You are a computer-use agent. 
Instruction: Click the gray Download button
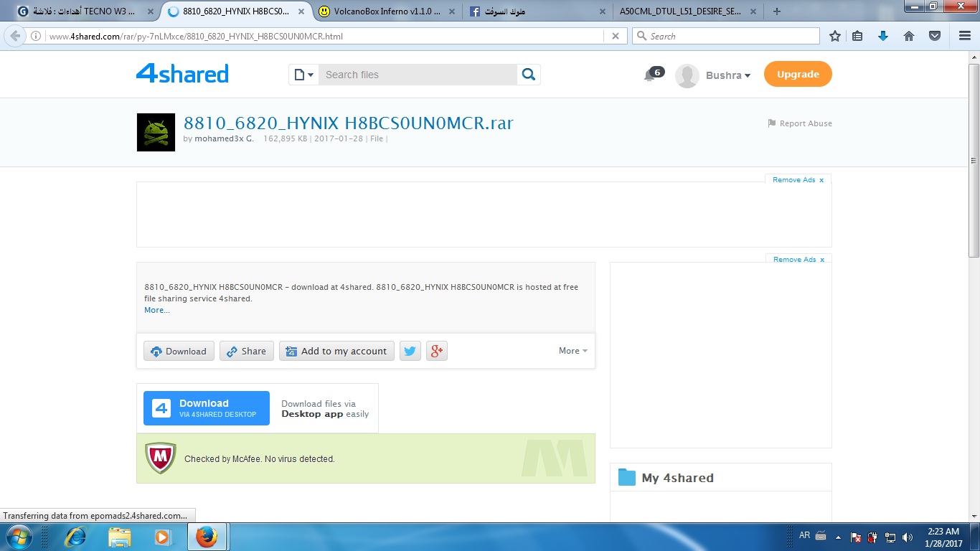click(x=179, y=351)
